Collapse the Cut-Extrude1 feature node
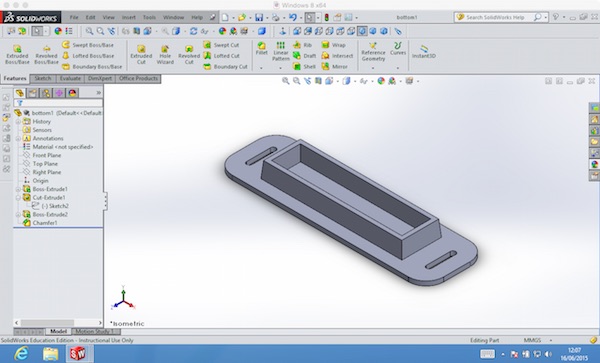The image size is (600, 363). click(18, 197)
